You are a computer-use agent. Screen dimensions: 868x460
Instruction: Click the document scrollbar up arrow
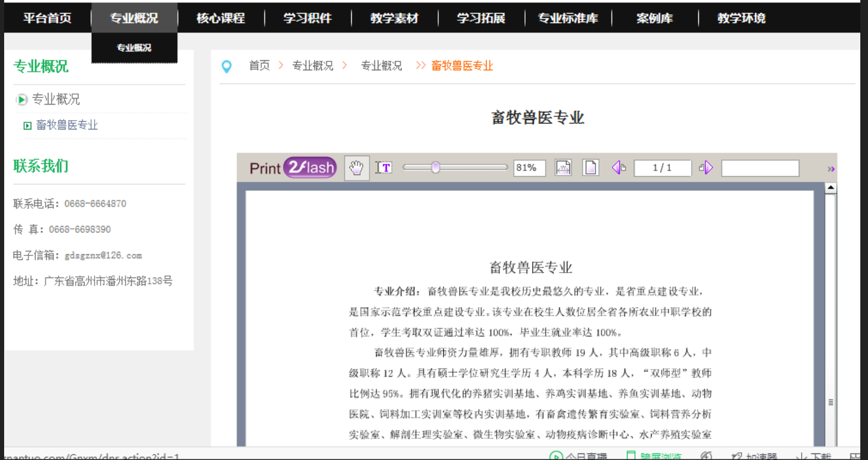click(x=831, y=189)
